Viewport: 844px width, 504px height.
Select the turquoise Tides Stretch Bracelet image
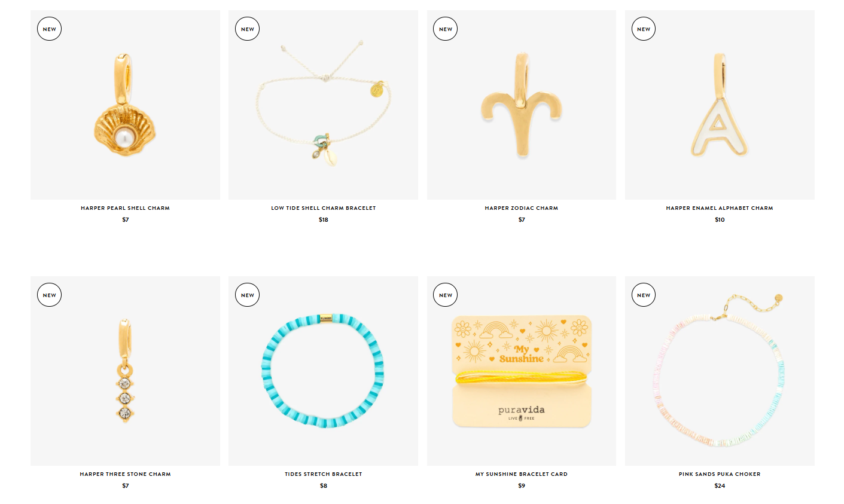(x=323, y=371)
